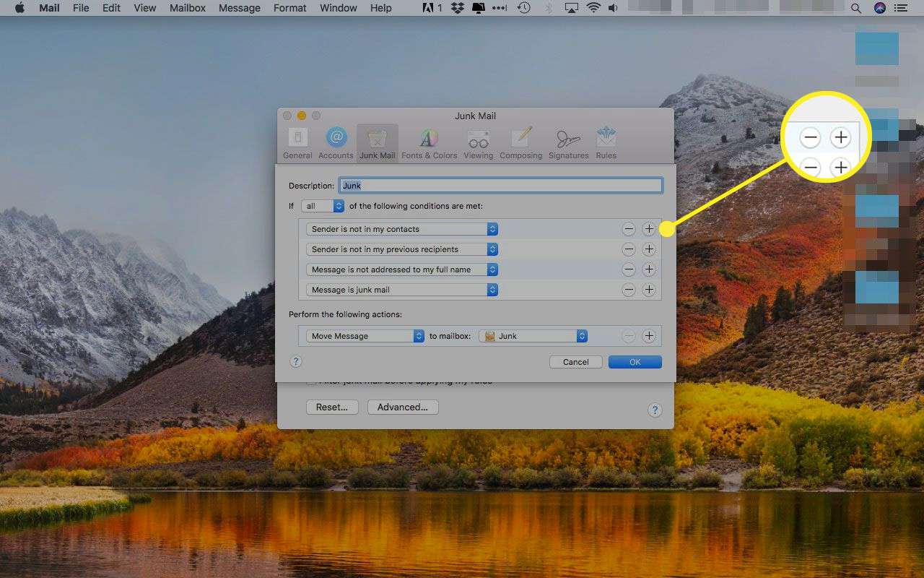This screenshot has height=578, width=924.
Task: Open the Signatures preferences pane
Action: coord(568,142)
